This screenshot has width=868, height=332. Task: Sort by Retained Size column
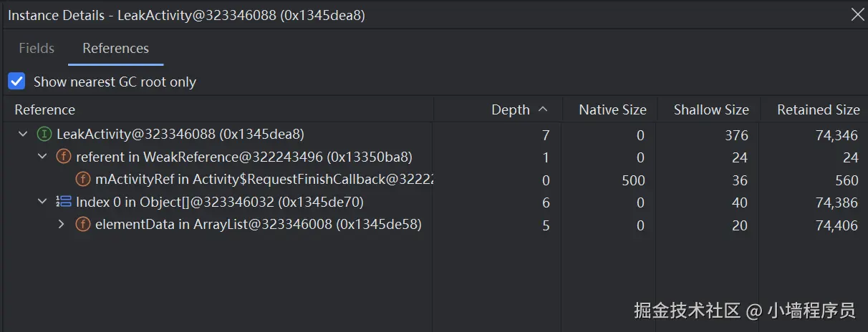click(818, 109)
